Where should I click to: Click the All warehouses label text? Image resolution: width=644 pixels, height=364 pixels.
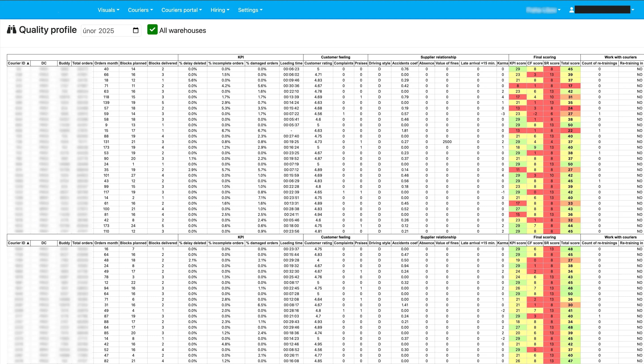tap(182, 30)
